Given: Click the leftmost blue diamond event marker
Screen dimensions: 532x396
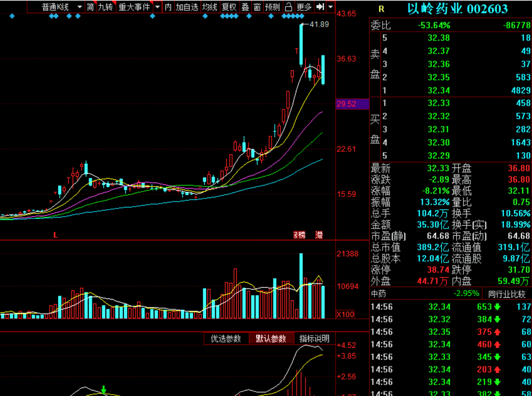Looking at the screenshot, I should tap(12, 16).
